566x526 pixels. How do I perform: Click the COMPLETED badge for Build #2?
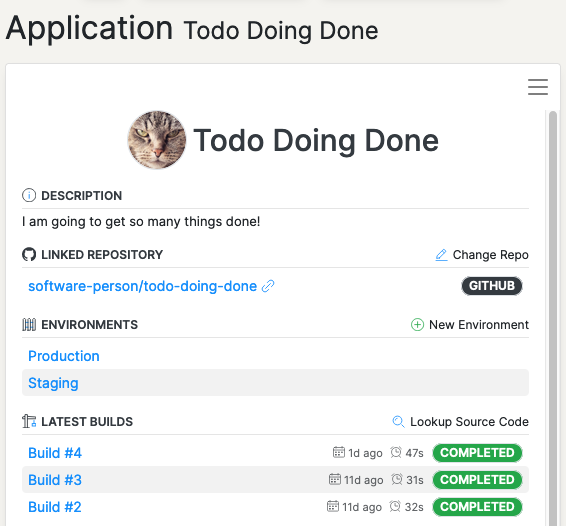tap(477, 507)
